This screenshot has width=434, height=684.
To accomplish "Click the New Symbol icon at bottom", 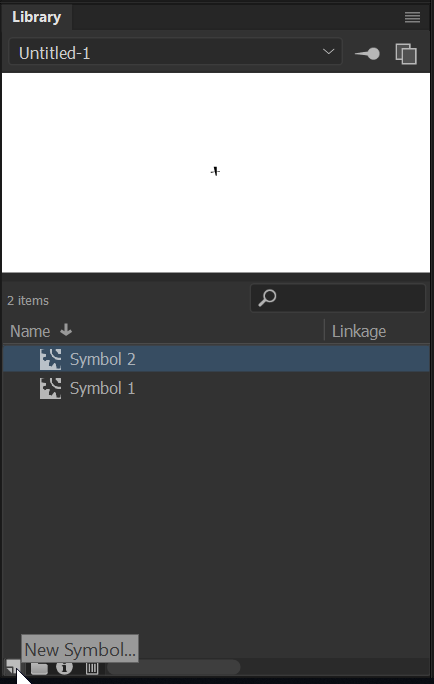I will (13, 667).
